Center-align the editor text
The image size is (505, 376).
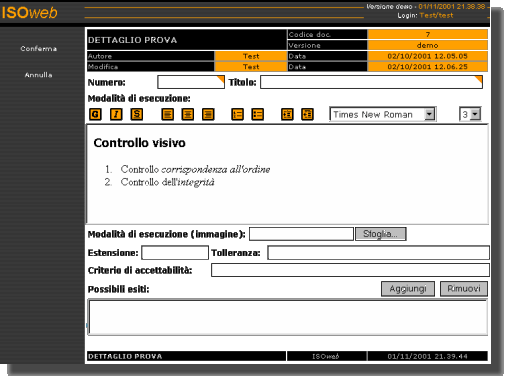coord(188,114)
